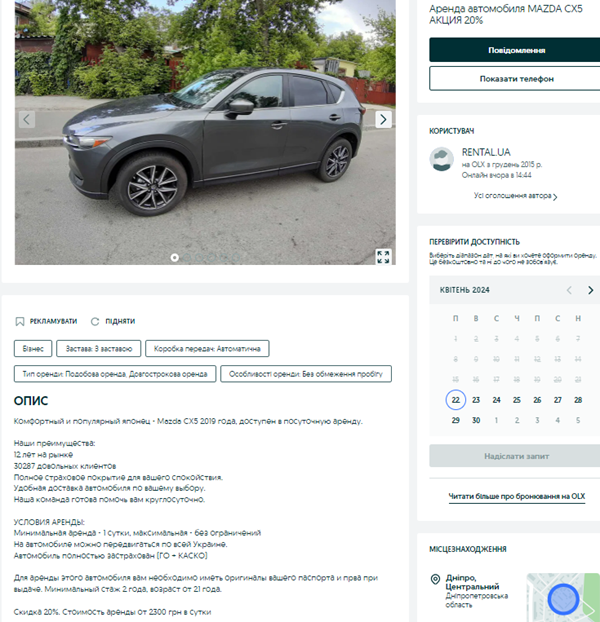The height and width of the screenshot is (622, 600).
Task: Click the Коробка передач: Автоматична tag
Action: 207,349
